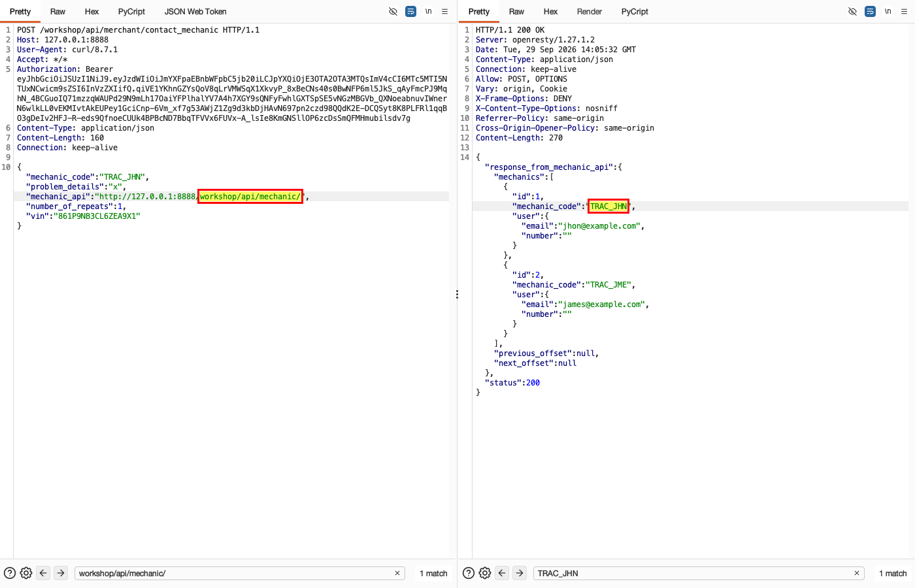This screenshot has height=588, width=915.
Task: Switch request panel to Raw tab
Action: pos(58,12)
